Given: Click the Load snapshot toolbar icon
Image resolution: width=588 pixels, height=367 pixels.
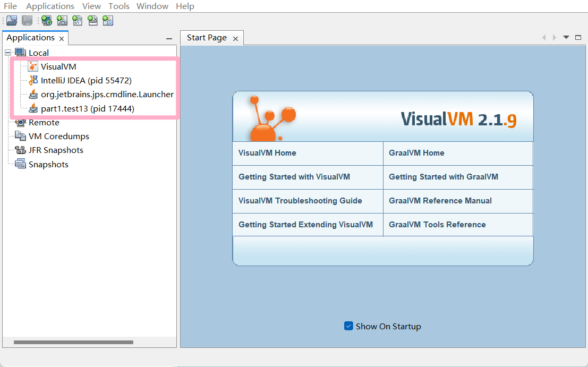Looking at the screenshot, I should (x=12, y=21).
